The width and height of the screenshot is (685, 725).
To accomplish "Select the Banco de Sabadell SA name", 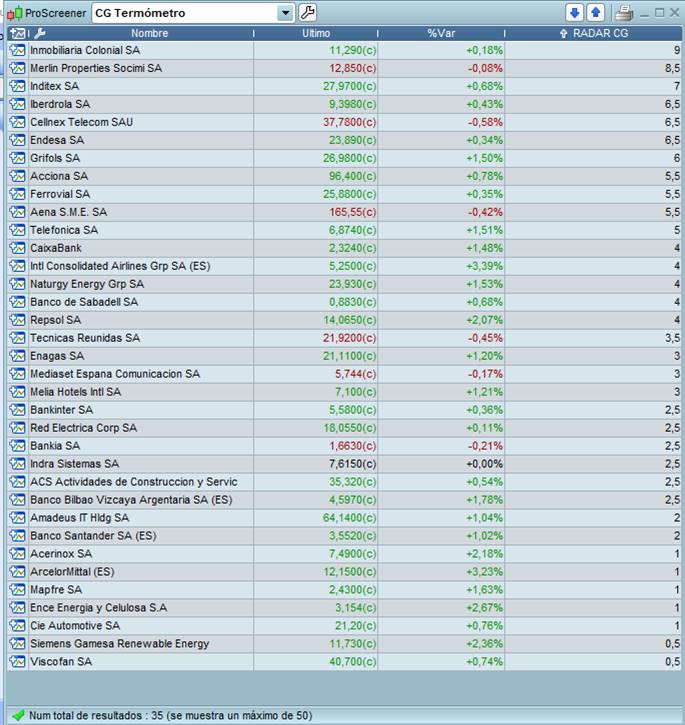I will tap(84, 302).
